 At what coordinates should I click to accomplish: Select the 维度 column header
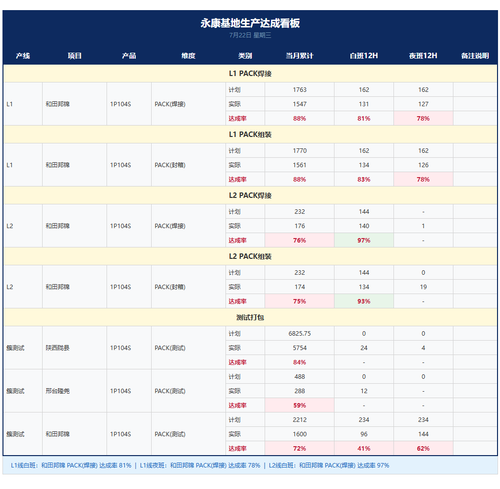(188, 56)
